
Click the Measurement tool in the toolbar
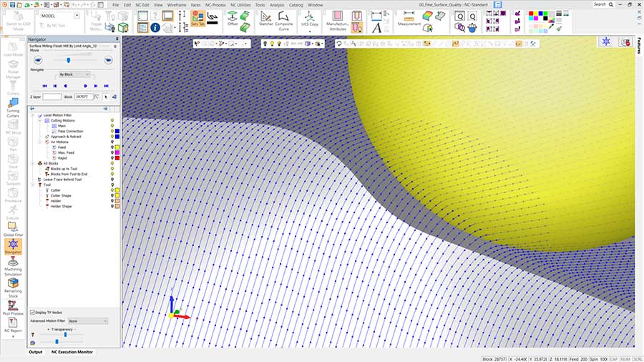(x=409, y=18)
